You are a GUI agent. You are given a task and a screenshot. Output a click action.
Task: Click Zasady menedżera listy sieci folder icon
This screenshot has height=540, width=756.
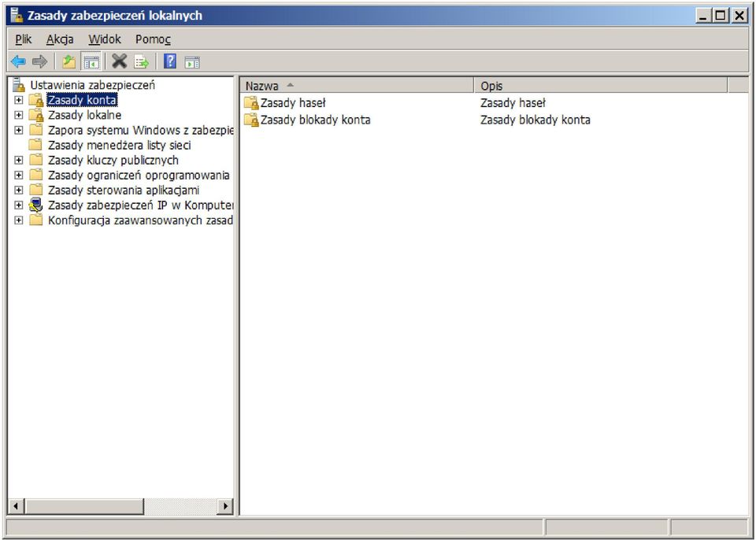tap(35, 145)
